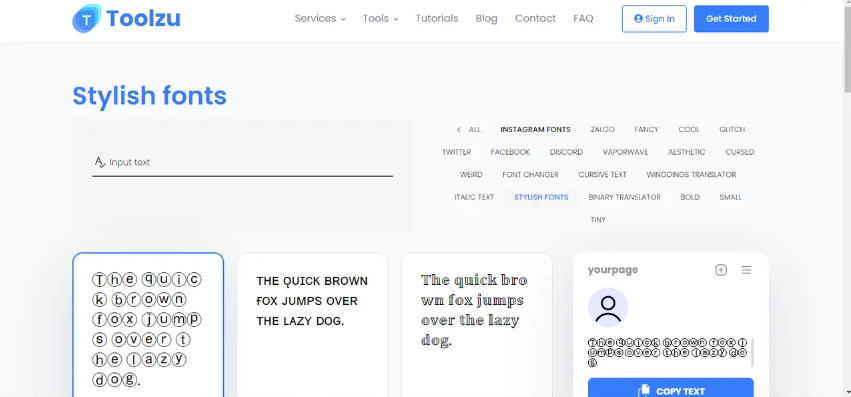Choose the VAPORWAVE font category
The height and width of the screenshot is (397, 851).
coord(625,152)
